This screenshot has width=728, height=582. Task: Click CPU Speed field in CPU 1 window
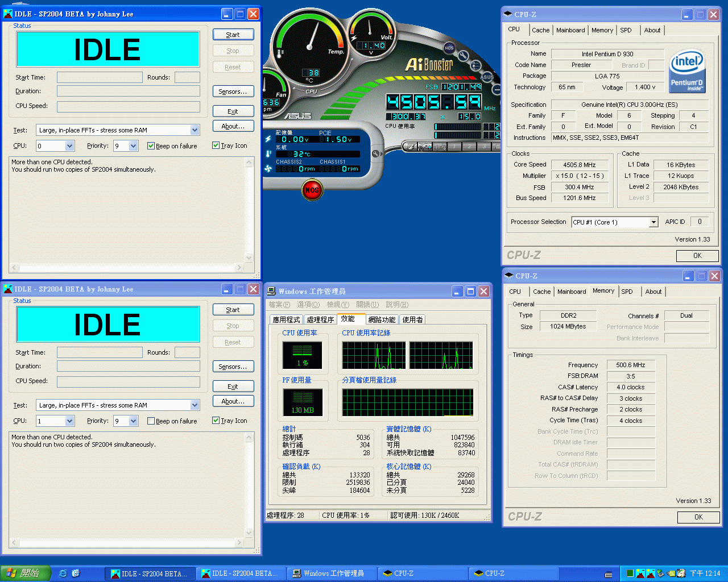coord(129,382)
